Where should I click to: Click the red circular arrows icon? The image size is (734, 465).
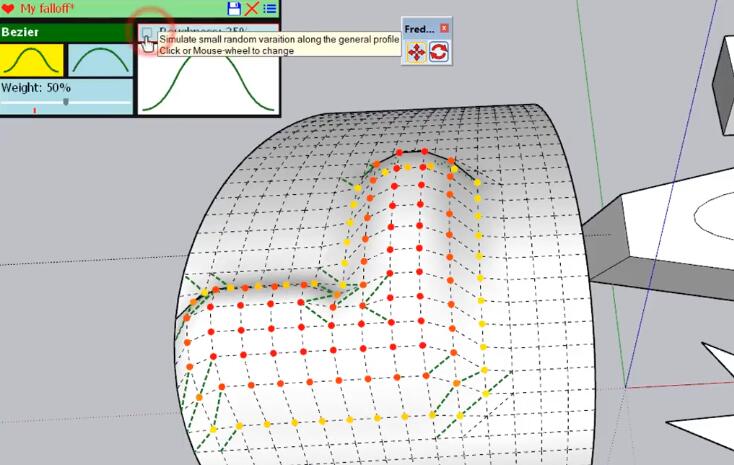click(438, 52)
